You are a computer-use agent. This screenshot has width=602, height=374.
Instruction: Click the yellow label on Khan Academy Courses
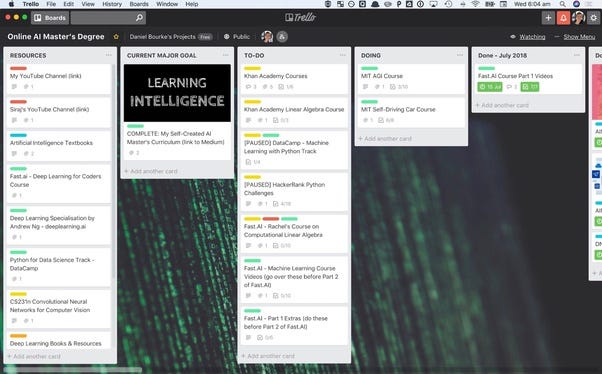coord(252,68)
